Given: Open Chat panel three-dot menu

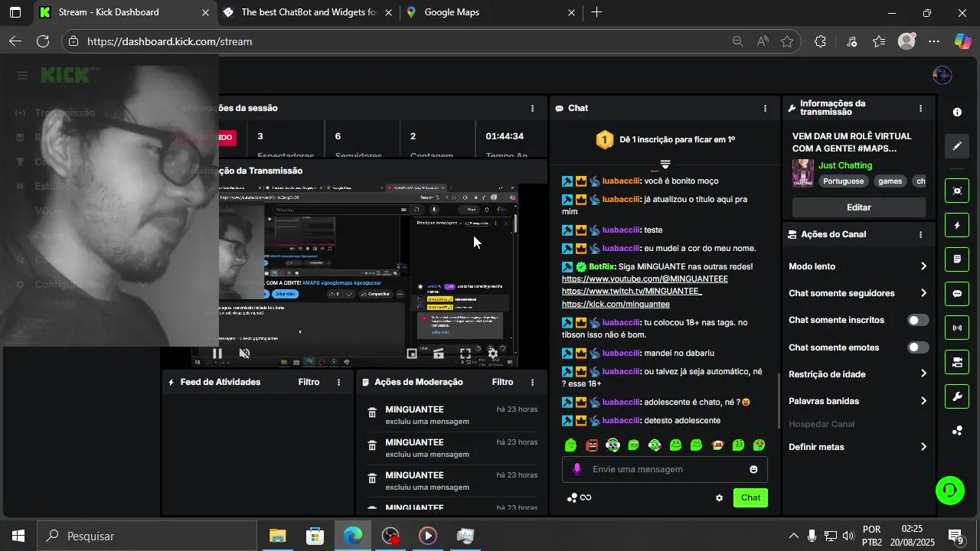Looking at the screenshot, I should pyautogui.click(x=765, y=109).
